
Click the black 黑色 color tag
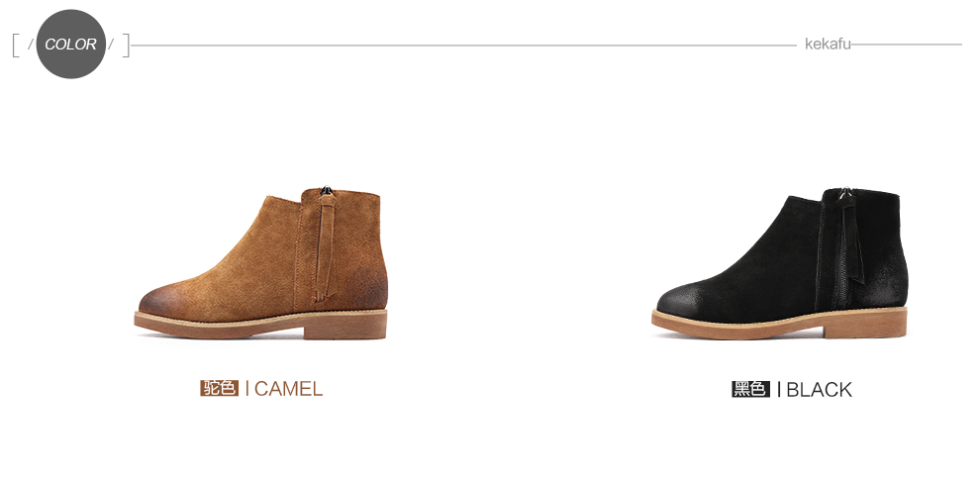[x=750, y=389]
